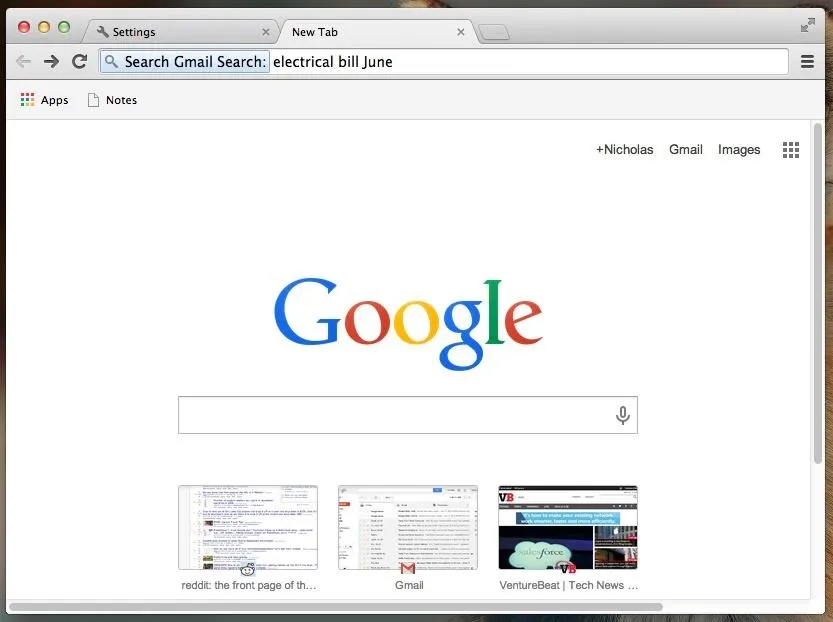Close the Settings tab
Image resolution: width=833 pixels, height=622 pixels.
pos(266,32)
